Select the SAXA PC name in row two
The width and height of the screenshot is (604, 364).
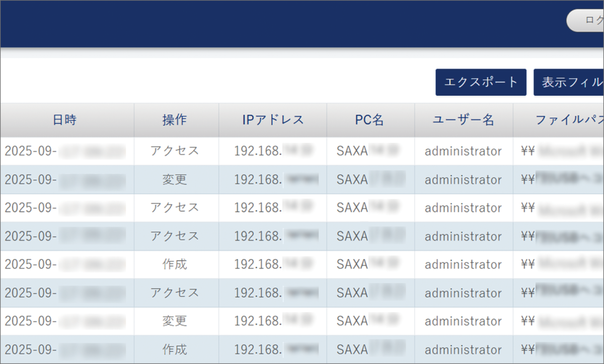[370, 179]
